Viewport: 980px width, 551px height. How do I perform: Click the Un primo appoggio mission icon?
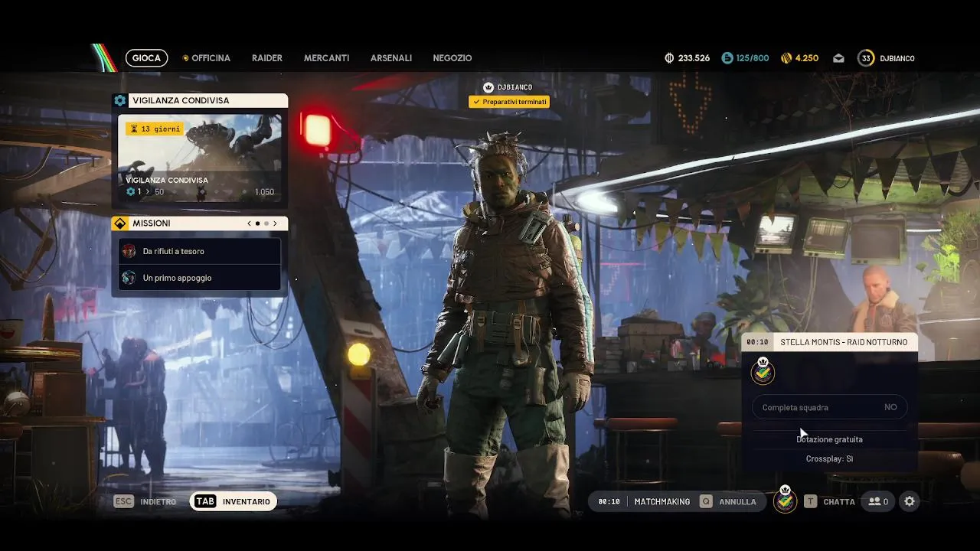point(129,278)
